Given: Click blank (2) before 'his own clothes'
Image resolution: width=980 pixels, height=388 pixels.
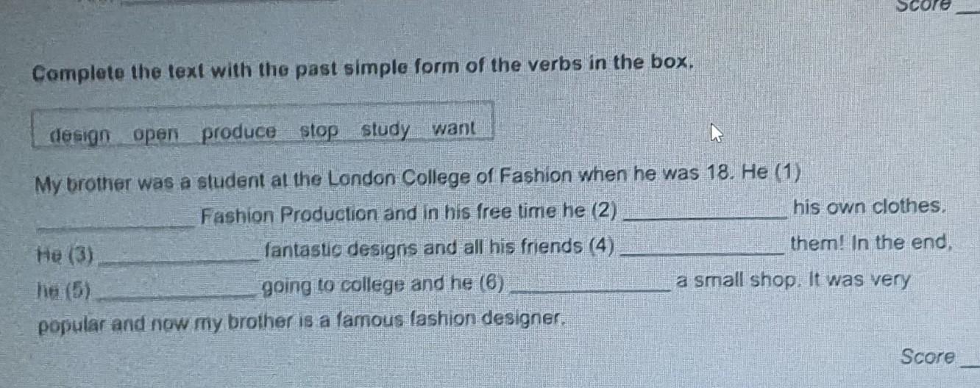Looking at the screenshot, I should click(x=703, y=213).
